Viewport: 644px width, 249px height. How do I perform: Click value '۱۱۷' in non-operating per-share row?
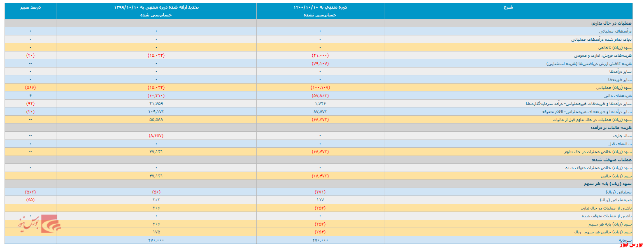click(320, 200)
